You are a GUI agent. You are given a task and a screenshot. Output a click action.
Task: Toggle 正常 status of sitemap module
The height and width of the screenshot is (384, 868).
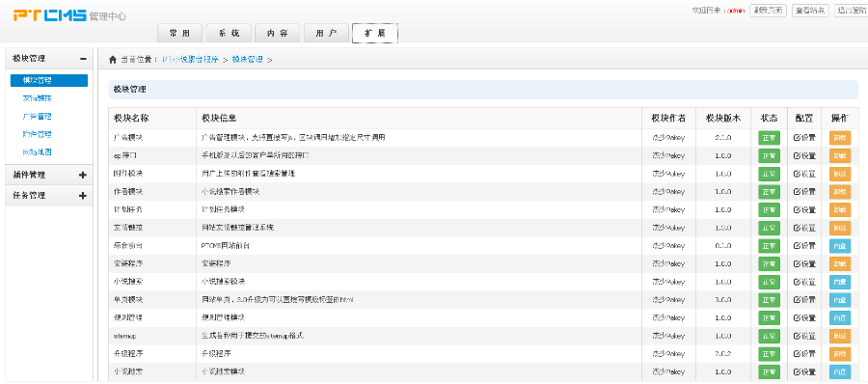pos(769,336)
